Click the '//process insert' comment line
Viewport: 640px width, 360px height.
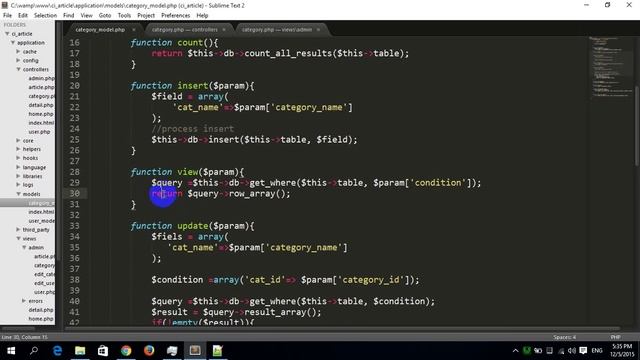tap(193, 129)
